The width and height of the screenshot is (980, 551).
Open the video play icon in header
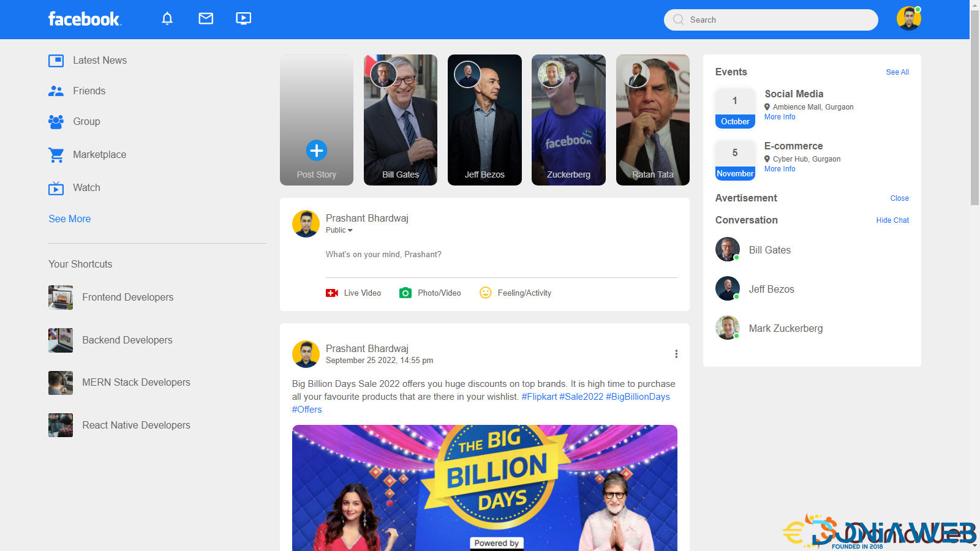[244, 18]
